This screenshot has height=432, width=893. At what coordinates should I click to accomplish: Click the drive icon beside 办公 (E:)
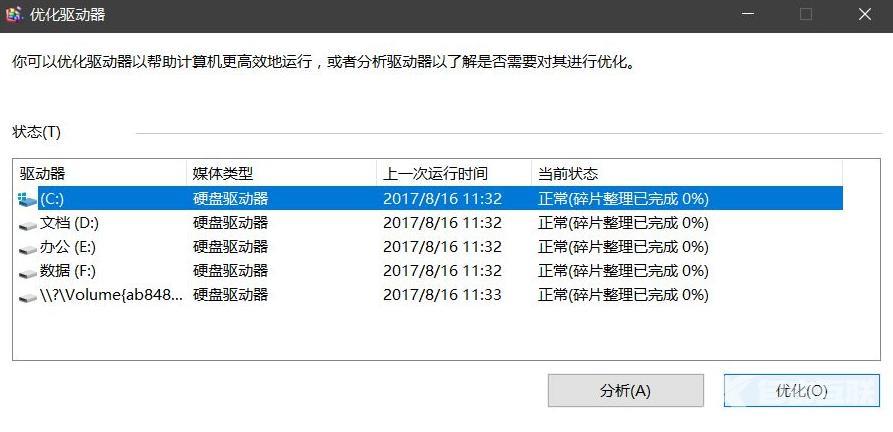tap(27, 249)
